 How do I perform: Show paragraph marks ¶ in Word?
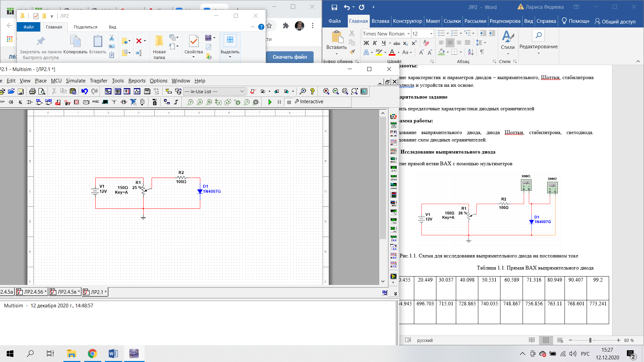click(482, 52)
